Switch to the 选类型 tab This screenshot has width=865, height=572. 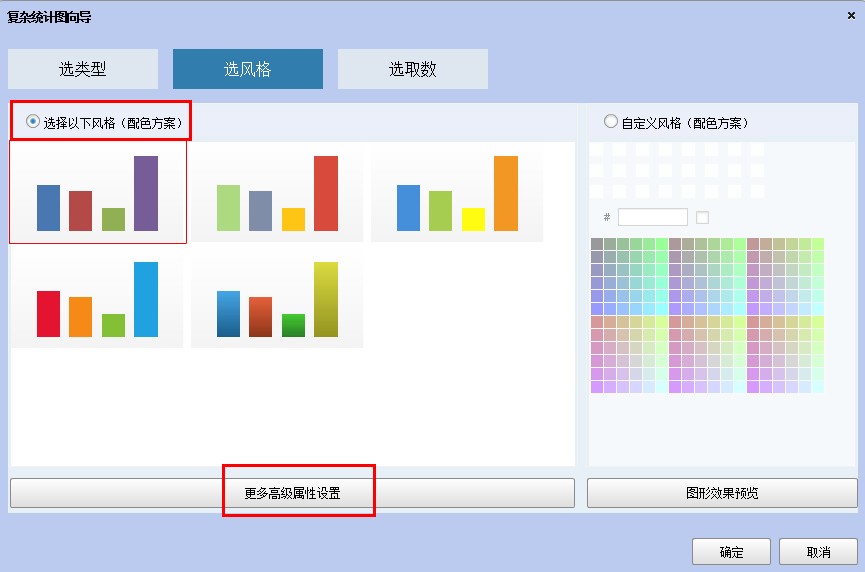tap(83, 69)
